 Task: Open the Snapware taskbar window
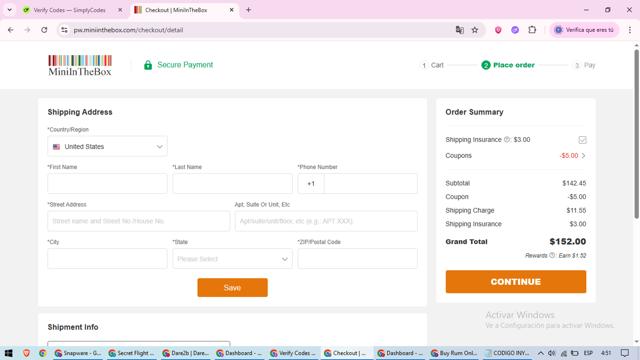pyautogui.click(x=78, y=353)
